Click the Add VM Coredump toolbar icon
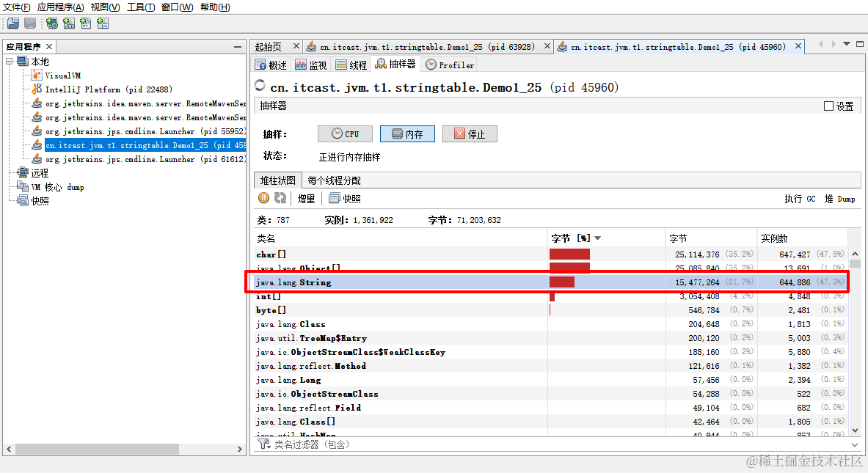This screenshot has width=868, height=473. (86, 23)
